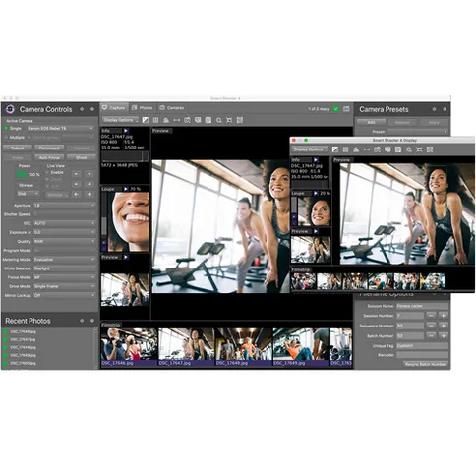Viewport: 476px width, 476px height.
Task: Switch to the Cameras tab
Action: click(x=172, y=108)
